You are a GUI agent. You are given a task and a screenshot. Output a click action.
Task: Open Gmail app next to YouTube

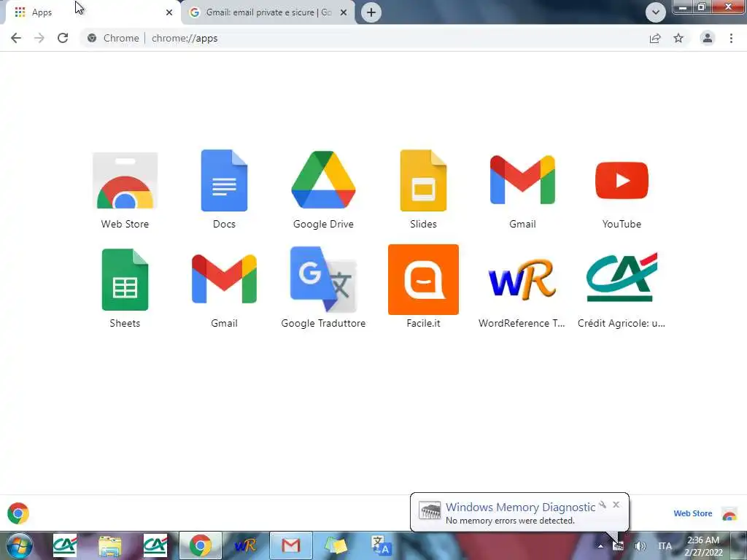click(522, 179)
